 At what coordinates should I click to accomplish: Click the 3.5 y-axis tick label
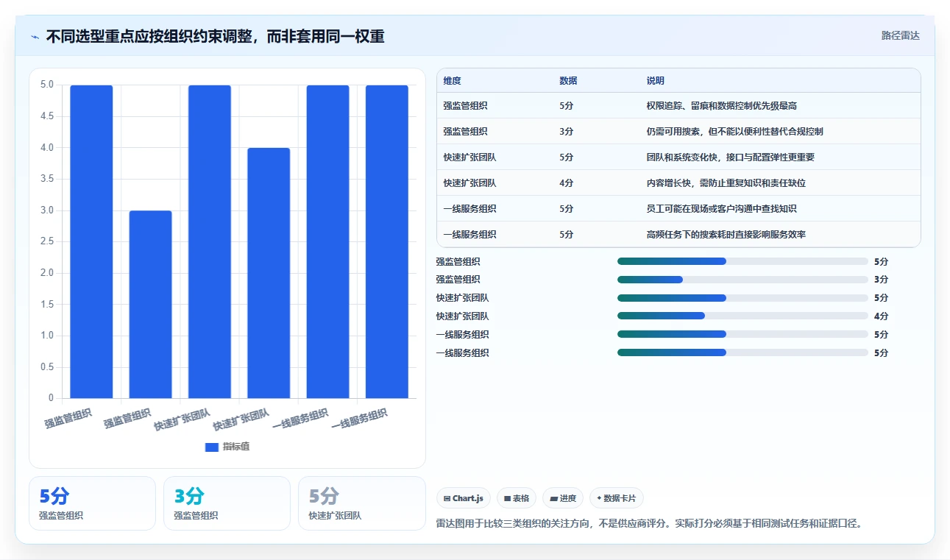tap(47, 179)
